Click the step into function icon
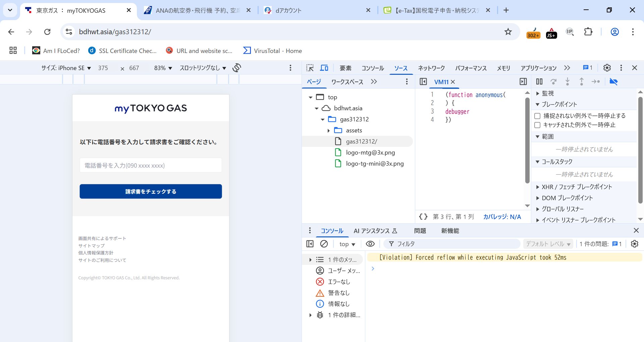The image size is (644, 342). [568, 81]
